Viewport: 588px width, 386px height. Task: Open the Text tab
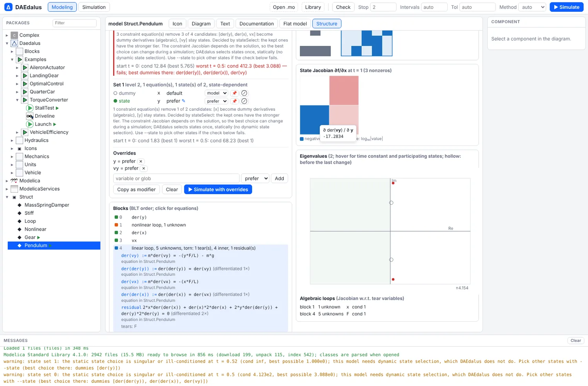click(225, 24)
